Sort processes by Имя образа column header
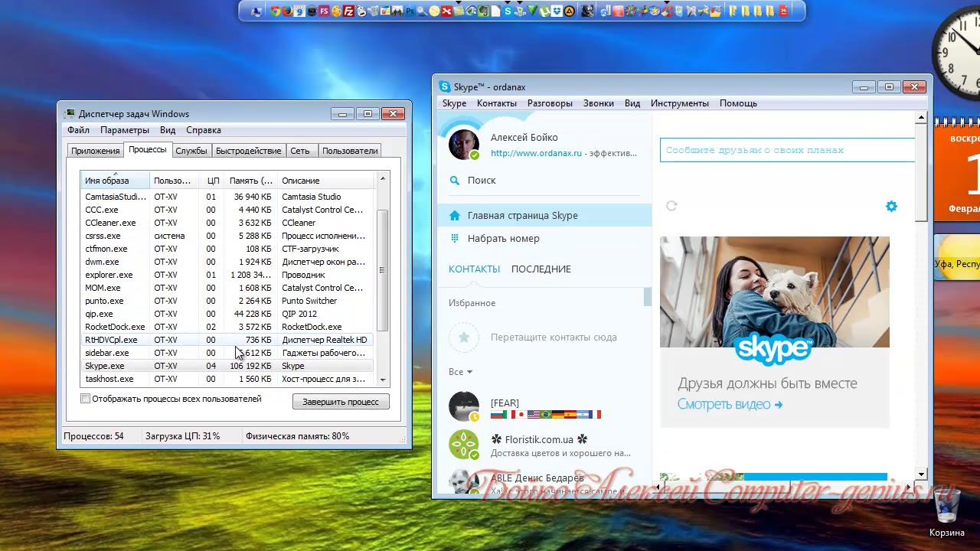Screen dimensions: 980x551 115,181
